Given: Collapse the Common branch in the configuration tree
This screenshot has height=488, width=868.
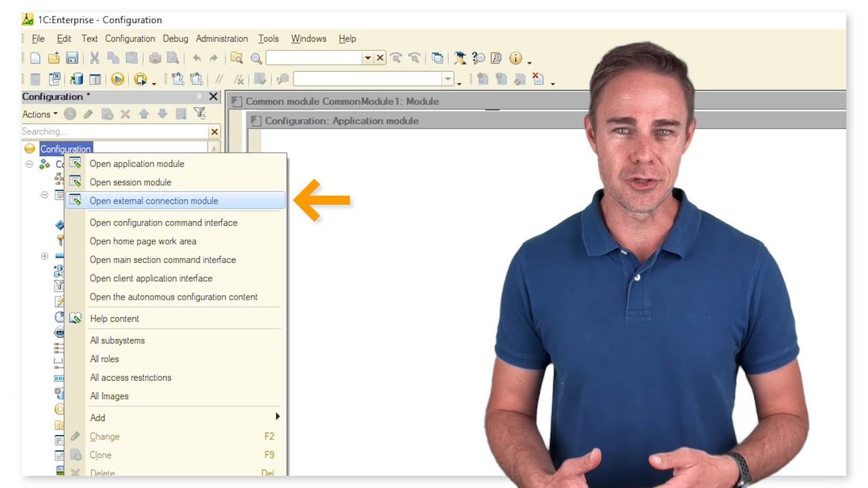Looking at the screenshot, I should (29, 164).
